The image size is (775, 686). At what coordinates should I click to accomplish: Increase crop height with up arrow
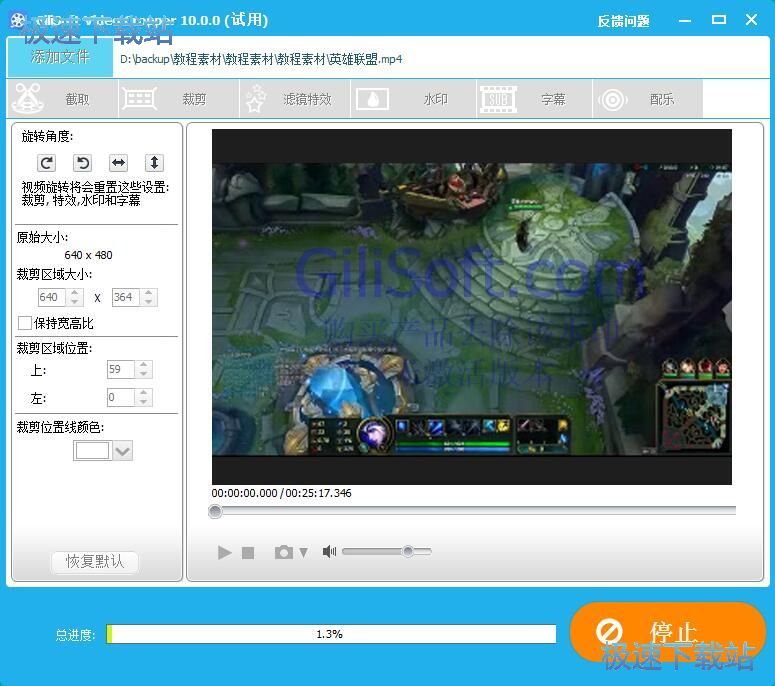point(148,293)
